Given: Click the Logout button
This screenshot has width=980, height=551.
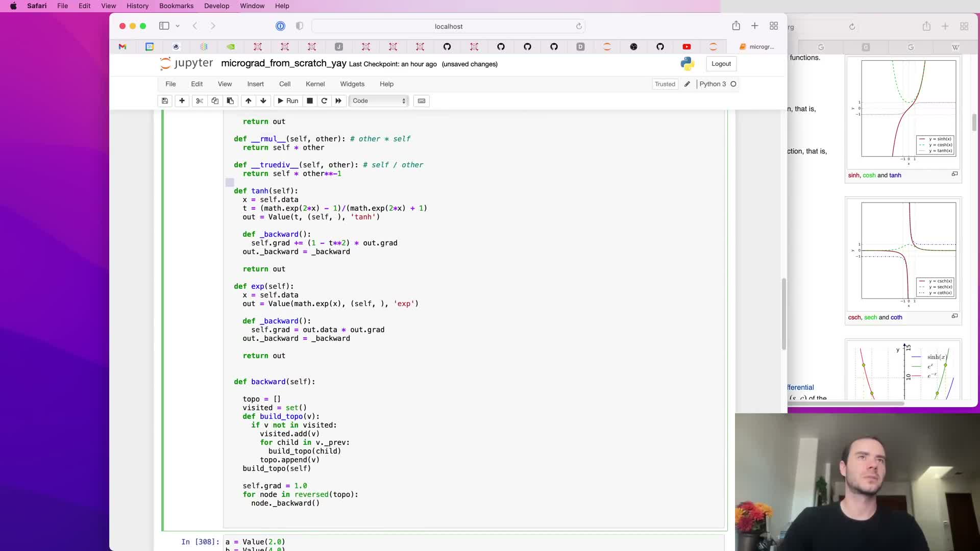Looking at the screenshot, I should point(721,64).
